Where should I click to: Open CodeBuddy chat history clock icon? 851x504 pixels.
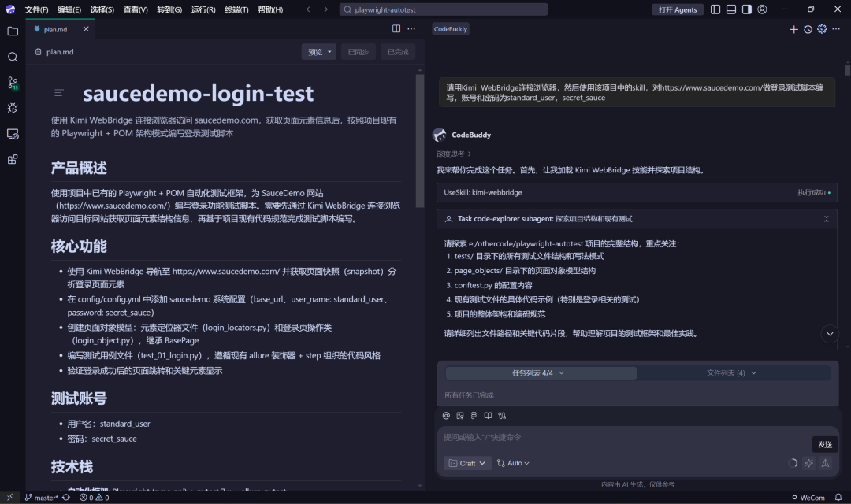coord(808,29)
